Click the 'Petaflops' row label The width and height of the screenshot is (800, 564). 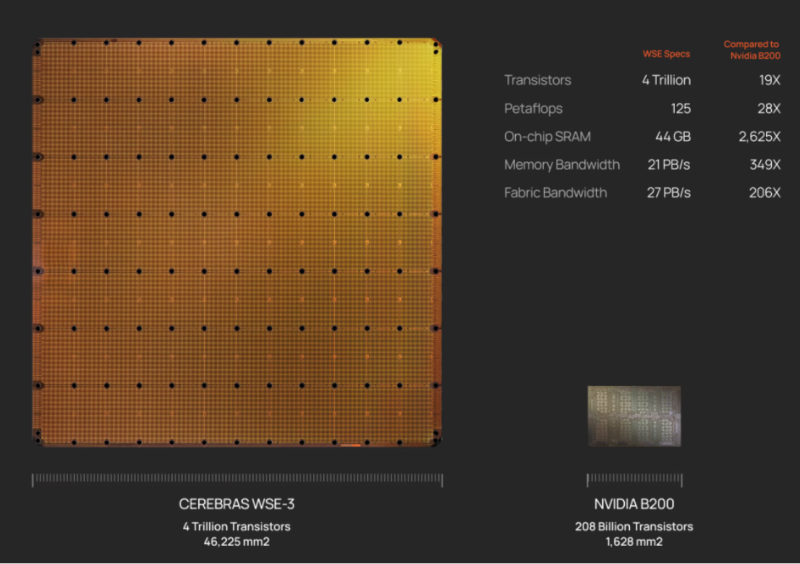[x=535, y=108]
